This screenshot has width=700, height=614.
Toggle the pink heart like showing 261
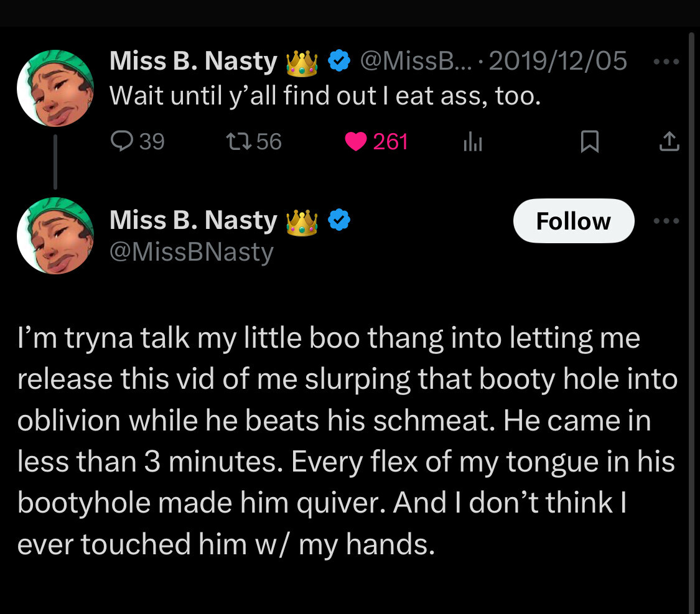click(x=356, y=142)
